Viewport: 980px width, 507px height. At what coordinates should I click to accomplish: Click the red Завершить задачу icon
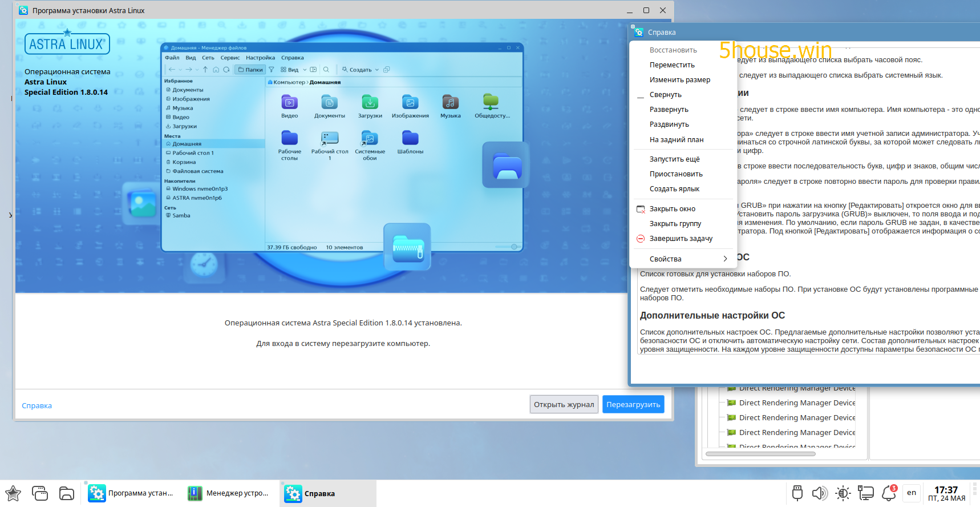(641, 239)
